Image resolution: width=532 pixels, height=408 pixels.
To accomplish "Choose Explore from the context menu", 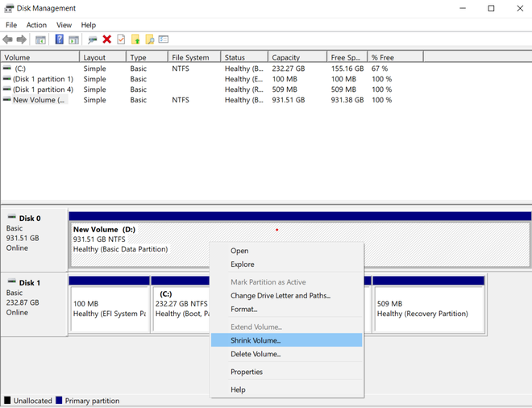I will click(x=287, y=264).
